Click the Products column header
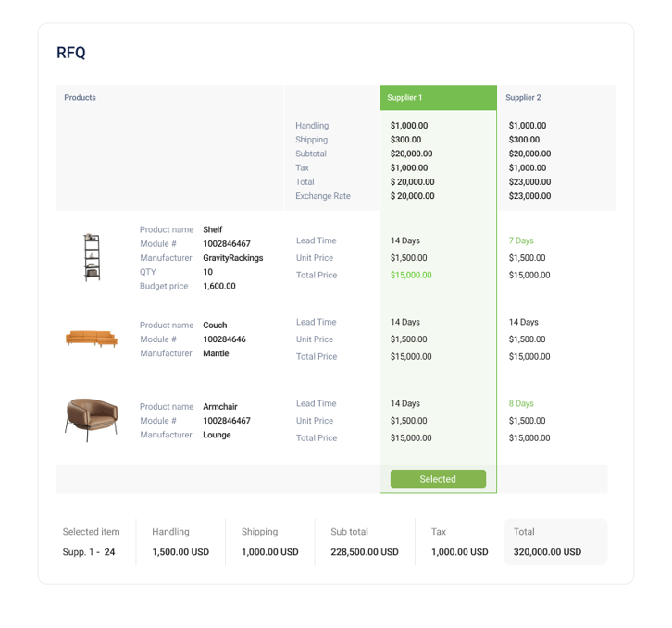 click(x=80, y=98)
